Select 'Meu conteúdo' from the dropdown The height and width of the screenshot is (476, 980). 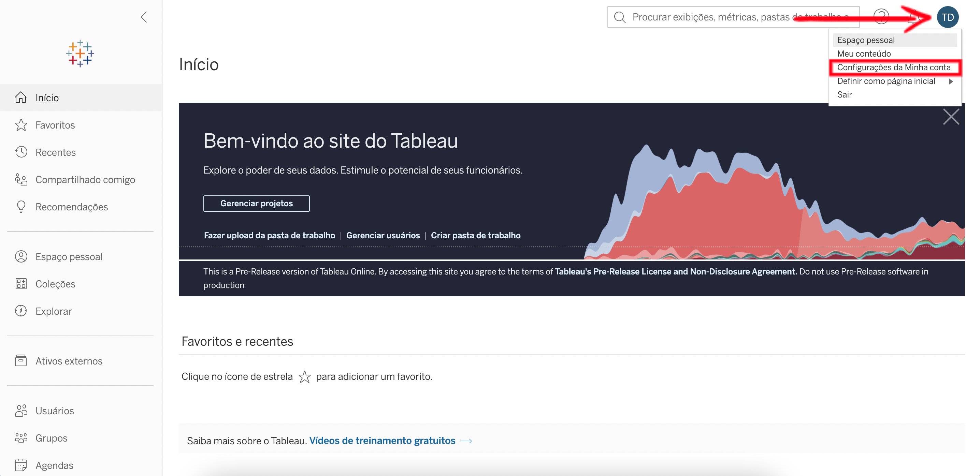(864, 54)
